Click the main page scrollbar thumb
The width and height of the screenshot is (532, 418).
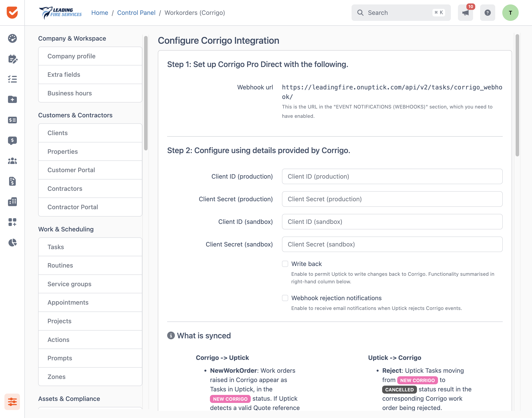click(x=517, y=95)
